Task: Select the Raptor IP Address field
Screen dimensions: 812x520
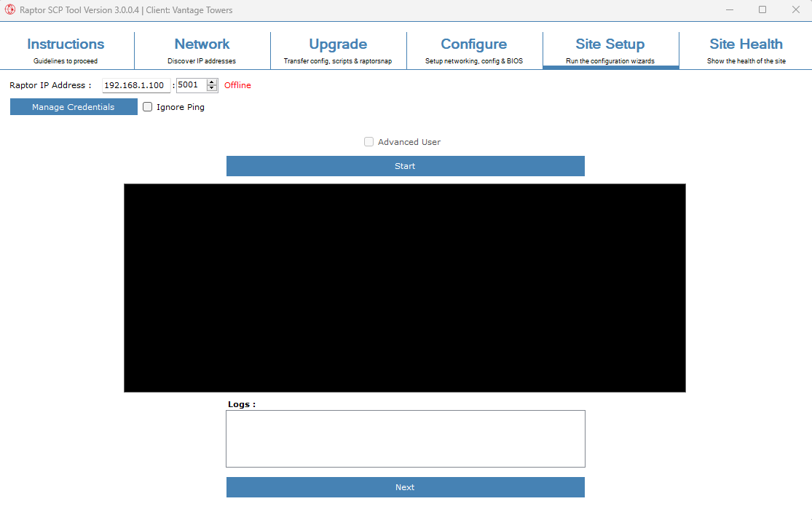Action: pos(135,85)
